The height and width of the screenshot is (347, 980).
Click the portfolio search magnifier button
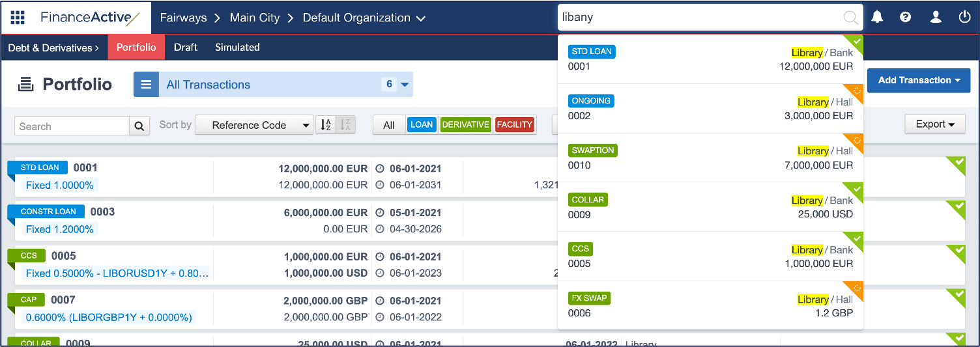[x=139, y=126]
